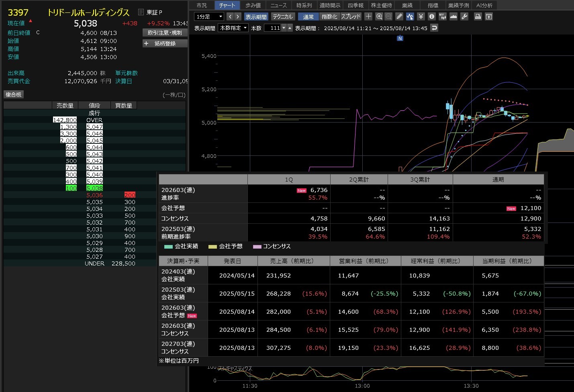Screen dimensions: 574x392
Task: Click the 会社実績 legend color swatch
Action: pos(168,247)
